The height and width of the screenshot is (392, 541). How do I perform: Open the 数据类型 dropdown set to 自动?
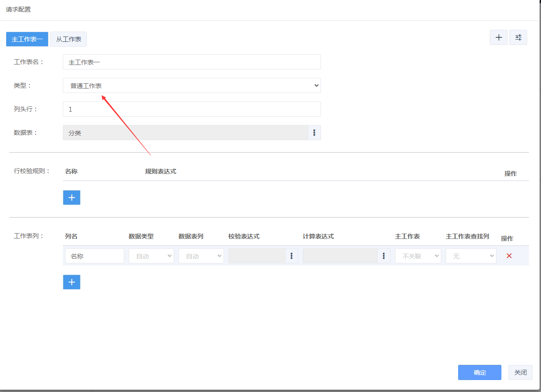151,256
